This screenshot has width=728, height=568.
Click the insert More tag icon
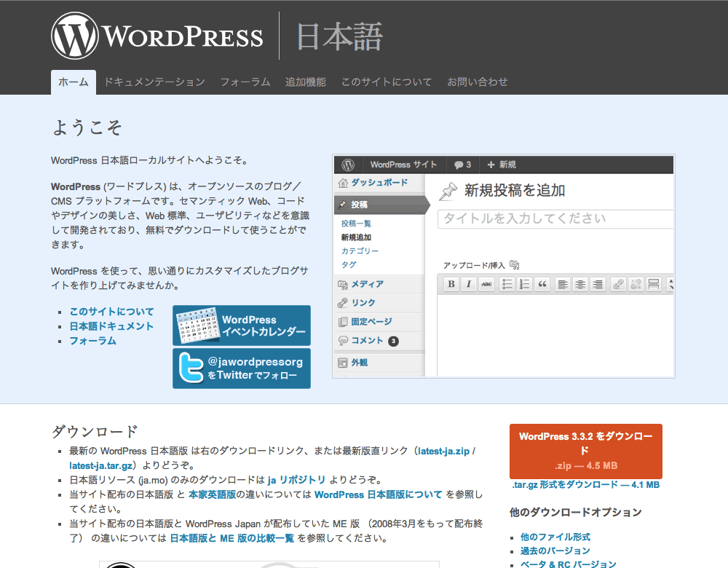(x=654, y=284)
